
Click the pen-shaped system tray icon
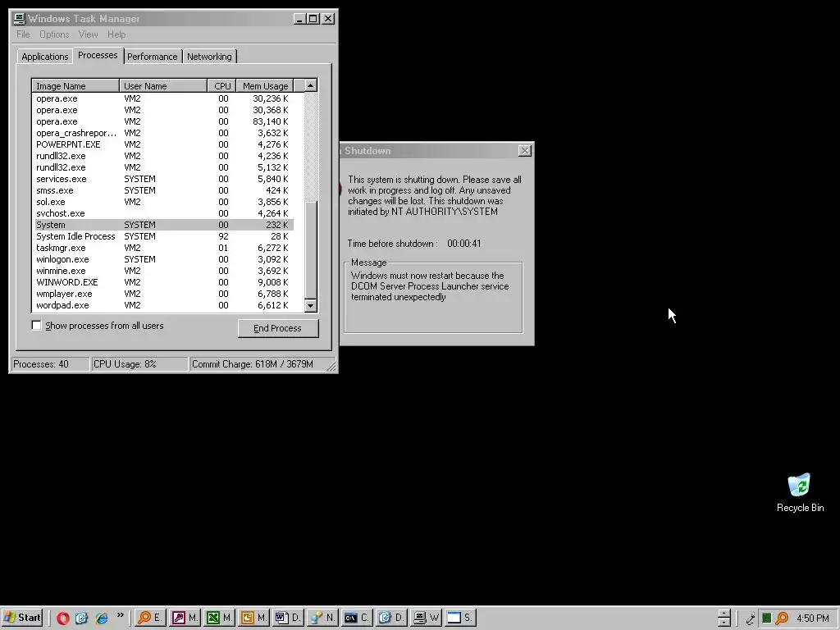click(750, 619)
